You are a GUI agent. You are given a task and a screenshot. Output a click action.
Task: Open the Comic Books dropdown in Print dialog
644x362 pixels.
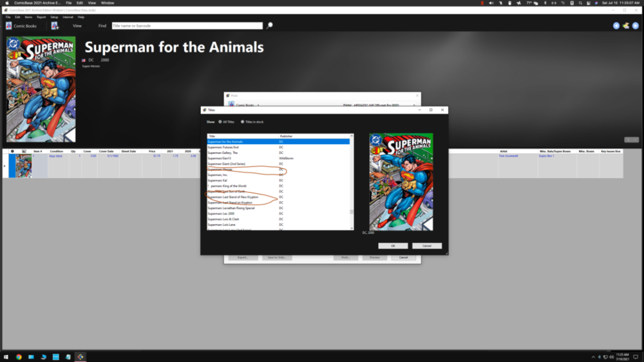pos(258,105)
